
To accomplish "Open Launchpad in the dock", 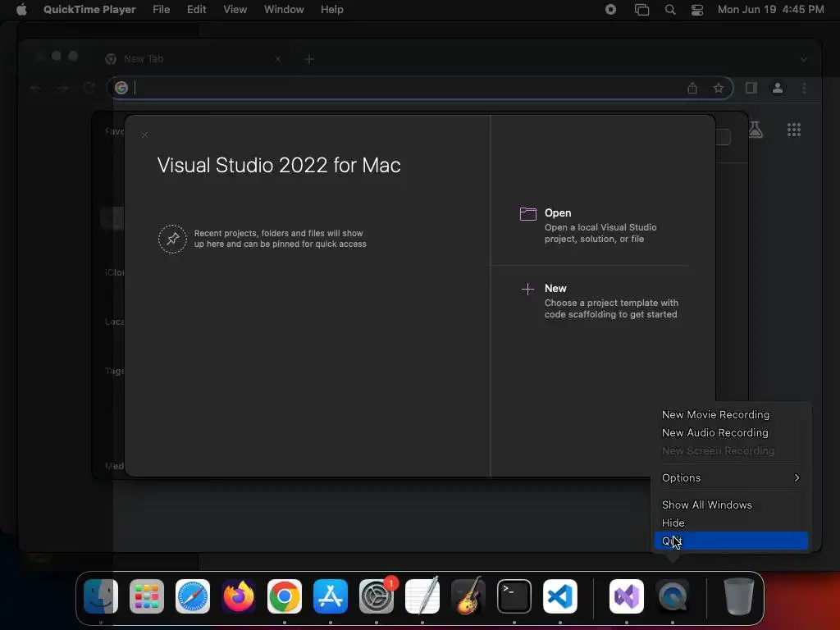I will pos(147,596).
